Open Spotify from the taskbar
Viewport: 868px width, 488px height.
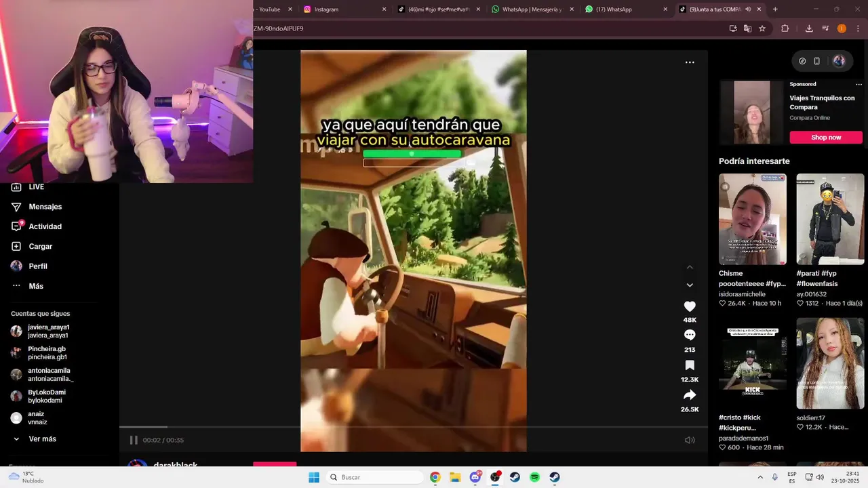click(534, 477)
